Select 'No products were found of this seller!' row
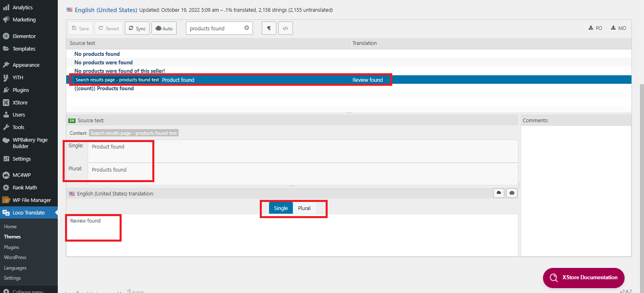Image resolution: width=644 pixels, height=293 pixels. click(x=349, y=71)
